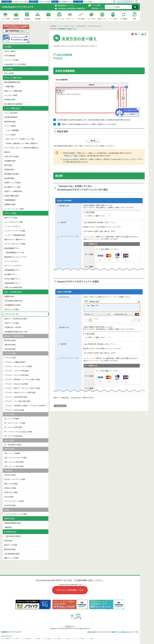Close the チャットで質問する chat bubble
This screenshot has height=644, width=154.
click(138, 108)
